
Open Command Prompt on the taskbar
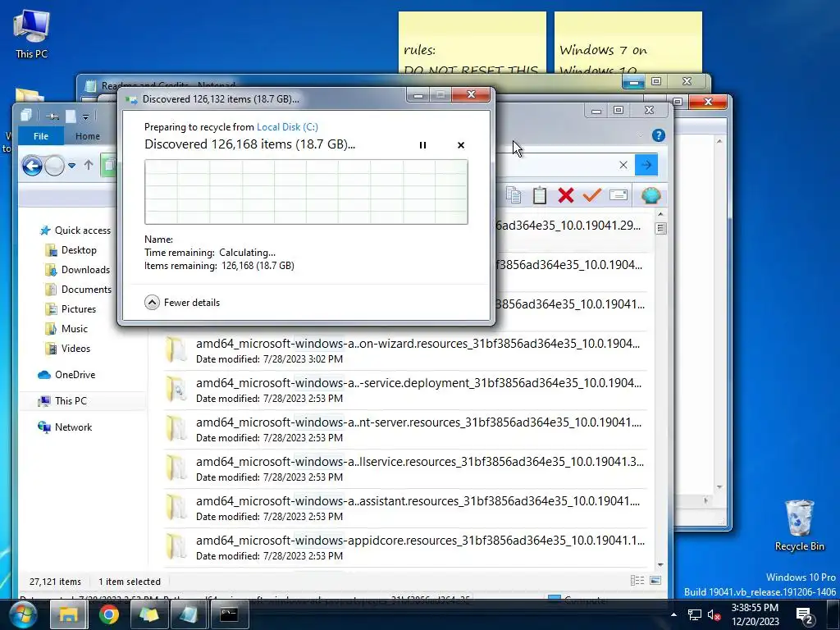(x=229, y=614)
